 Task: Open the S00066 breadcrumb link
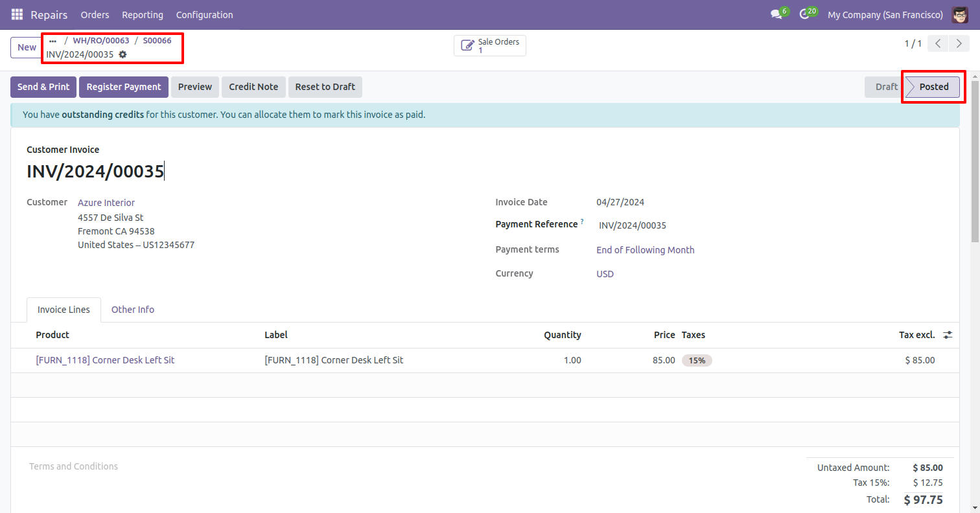[157, 40]
